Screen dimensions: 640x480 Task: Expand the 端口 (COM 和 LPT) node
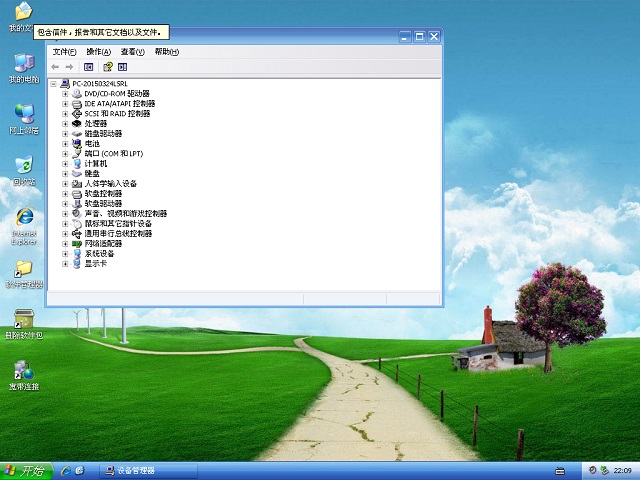[x=65, y=153]
